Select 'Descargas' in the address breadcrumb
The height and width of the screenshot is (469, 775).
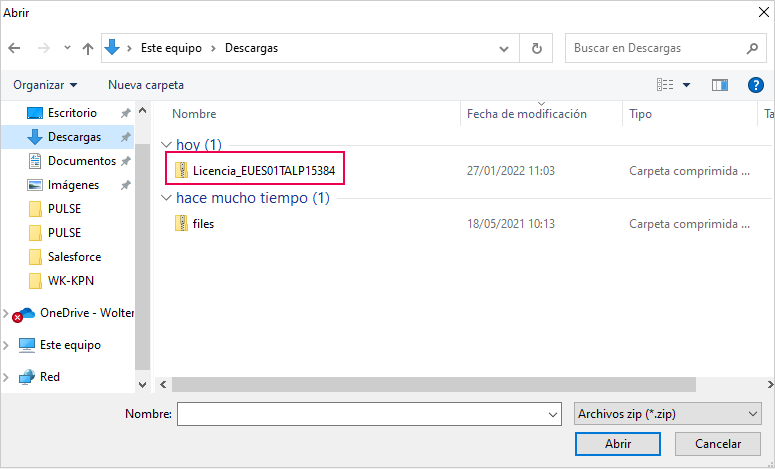[251, 48]
